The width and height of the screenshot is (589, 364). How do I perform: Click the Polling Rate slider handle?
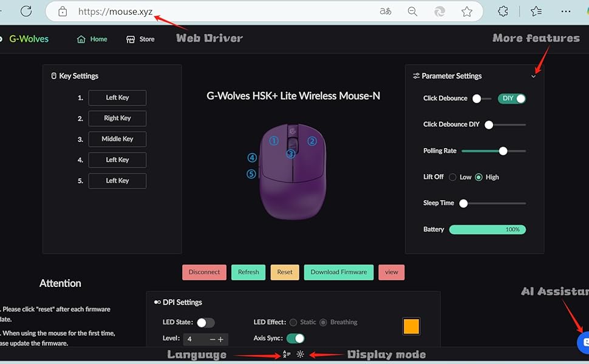click(x=503, y=151)
